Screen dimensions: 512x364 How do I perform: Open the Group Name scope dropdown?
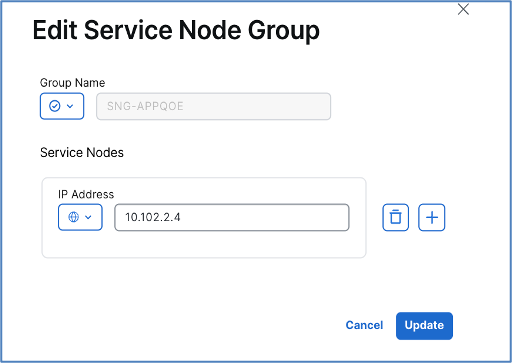(62, 106)
